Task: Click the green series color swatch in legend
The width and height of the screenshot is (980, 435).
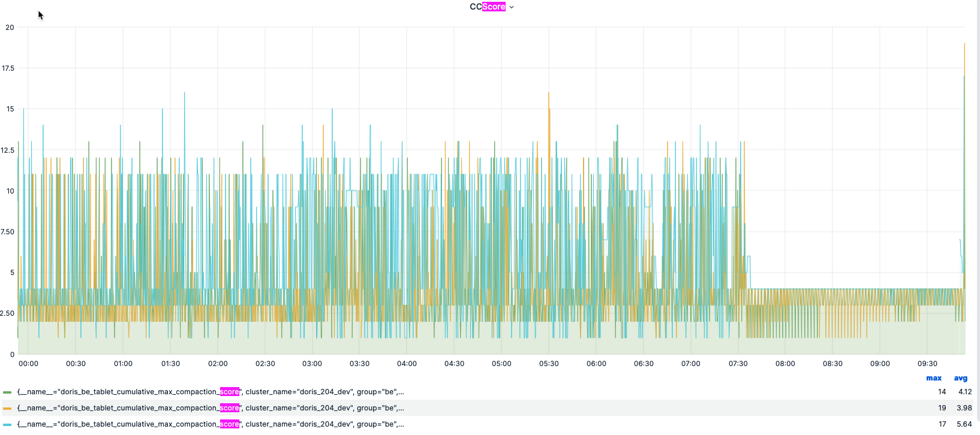Action: [7, 392]
